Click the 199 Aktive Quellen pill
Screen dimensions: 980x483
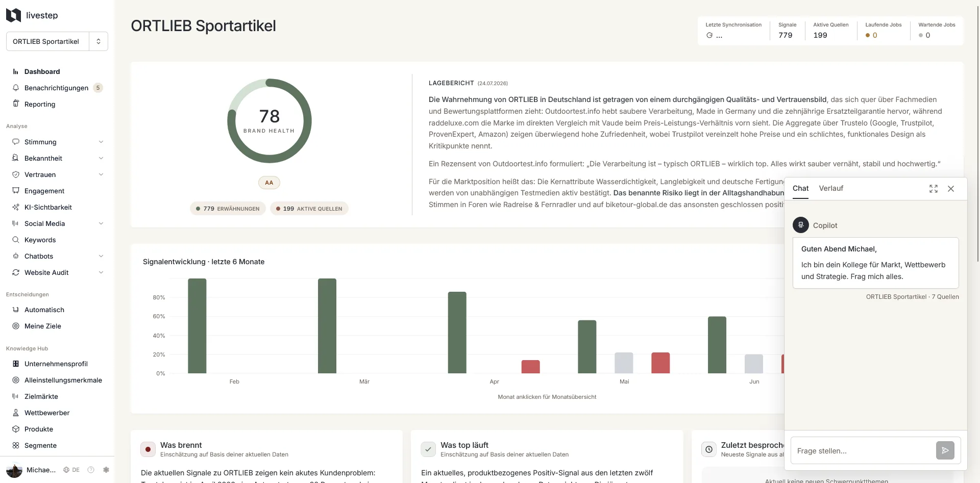309,209
